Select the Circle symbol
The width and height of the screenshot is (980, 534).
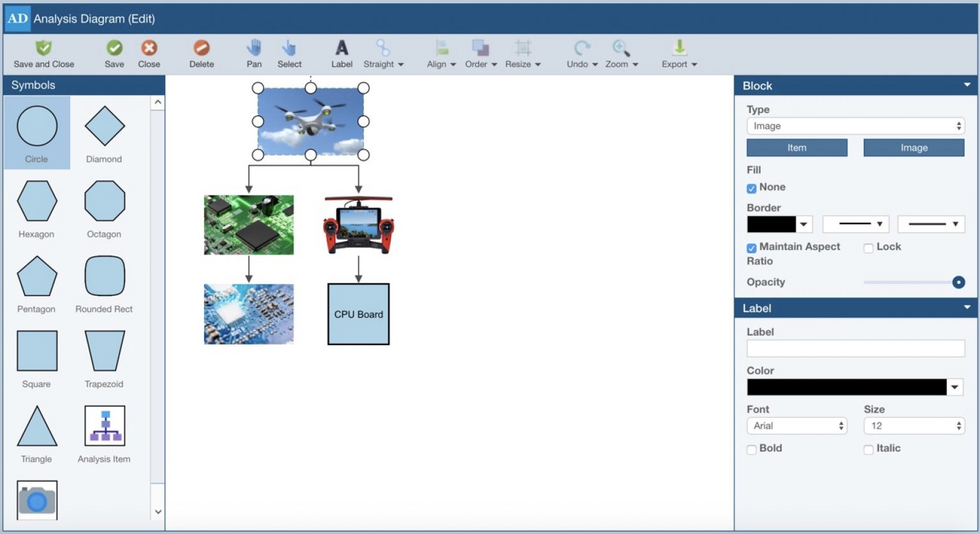(x=36, y=125)
